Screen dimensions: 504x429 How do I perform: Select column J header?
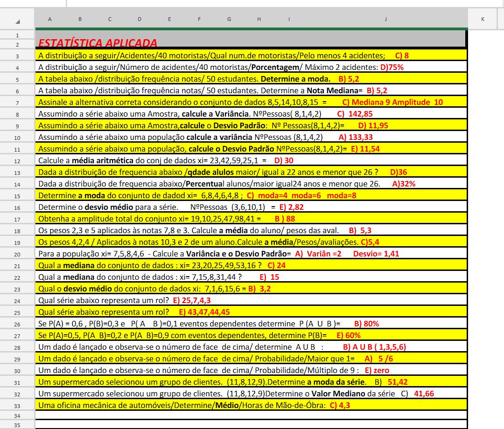tap(386, 19)
